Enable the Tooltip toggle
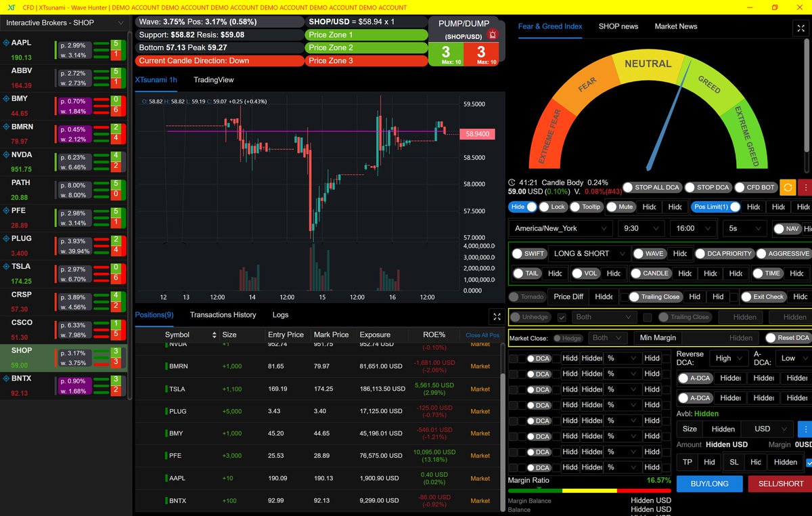 [x=586, y=207]
